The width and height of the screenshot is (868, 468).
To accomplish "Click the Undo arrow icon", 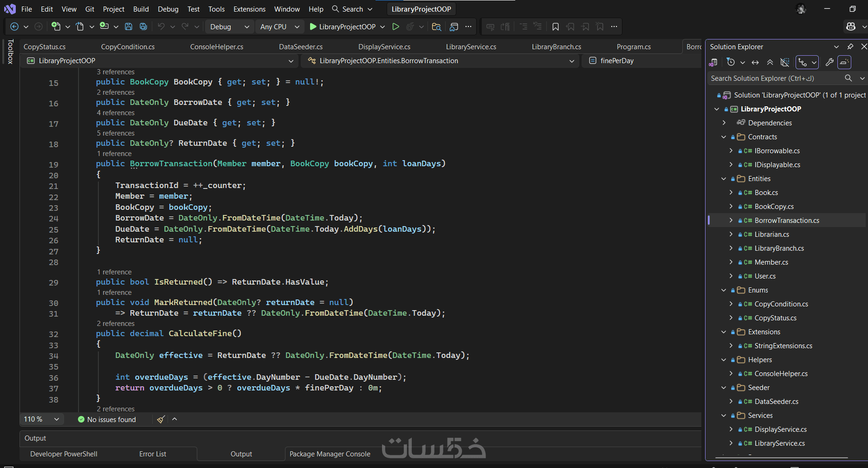I will [161, 27].
